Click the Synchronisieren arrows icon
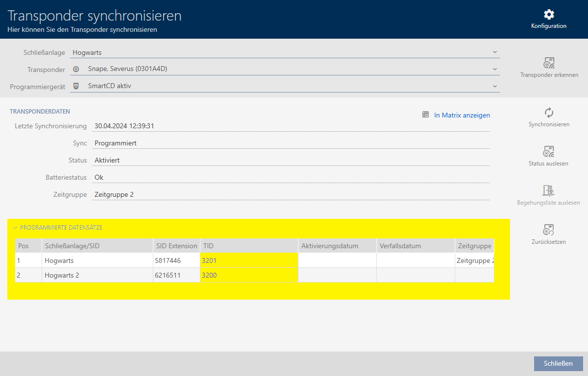This screenshot has height=376, width=588. pos(549,113)
